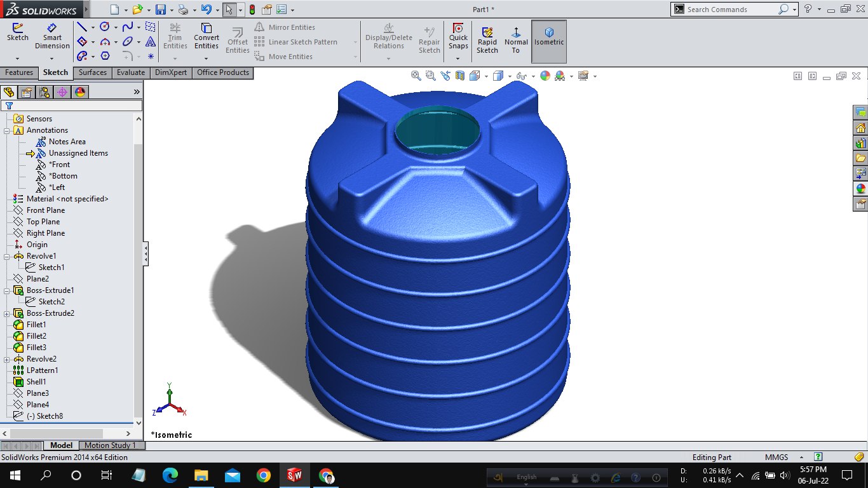Viewport: 868px width, 488px height.
Task: Click the Sketch command
Action: coord(18,32)
